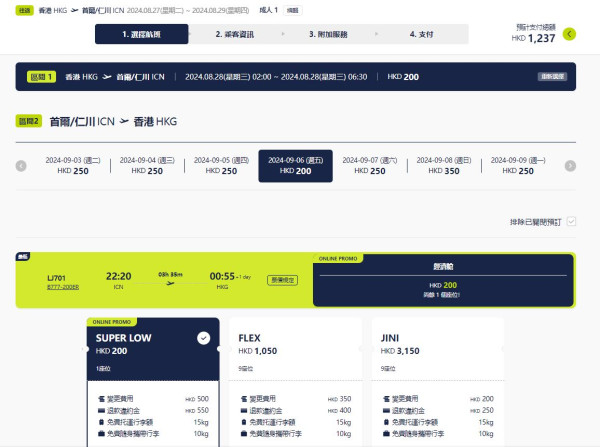
Task: Click the JINI 9 seats text
Action: [388, 369]
